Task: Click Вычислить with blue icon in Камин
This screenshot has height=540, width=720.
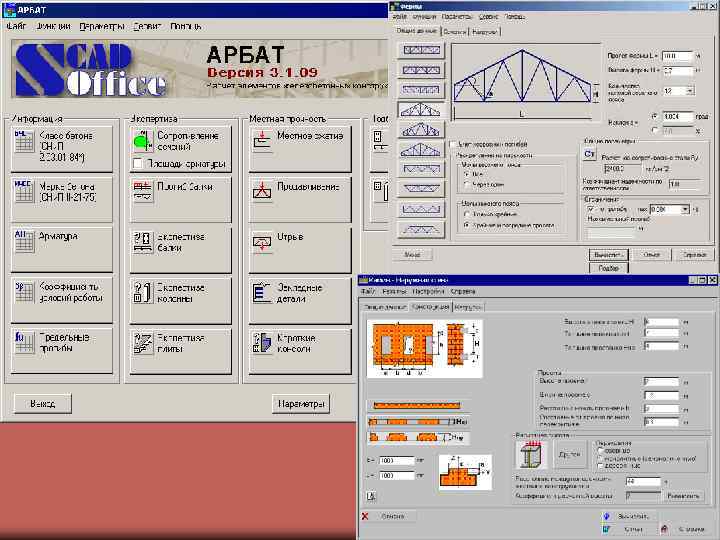Action: point(628,517)
